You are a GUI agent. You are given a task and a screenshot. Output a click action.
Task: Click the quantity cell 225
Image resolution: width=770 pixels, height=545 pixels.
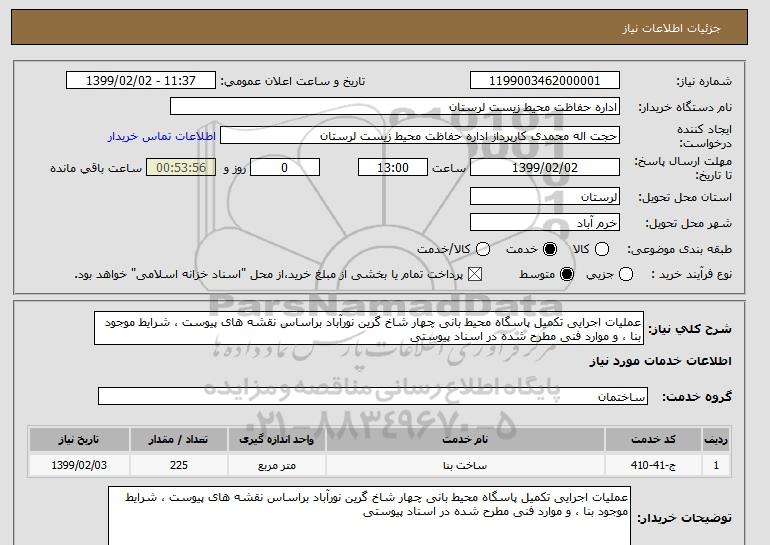pyautogui.click(x=179, y=465)
